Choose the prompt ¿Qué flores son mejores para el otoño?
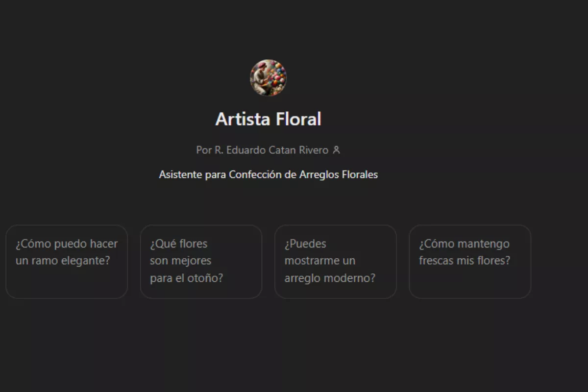588x392 pixels. click(201, 262)
